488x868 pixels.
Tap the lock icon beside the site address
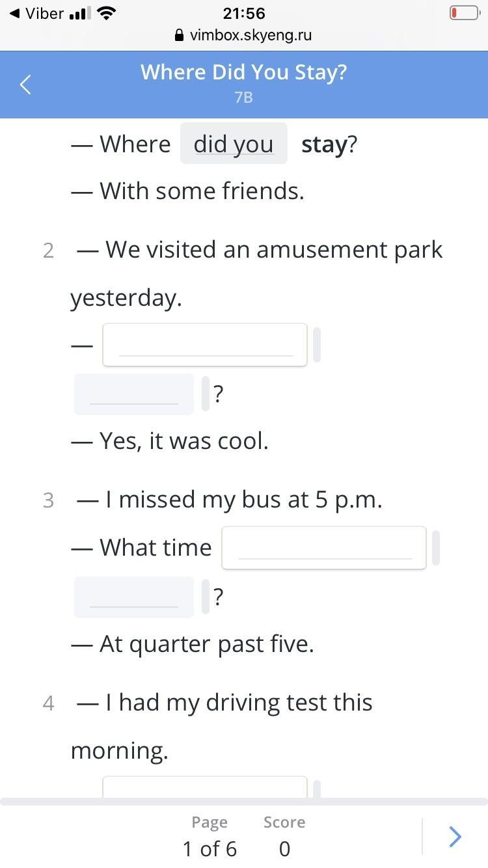pyautogui.click(x=180, y=36)
